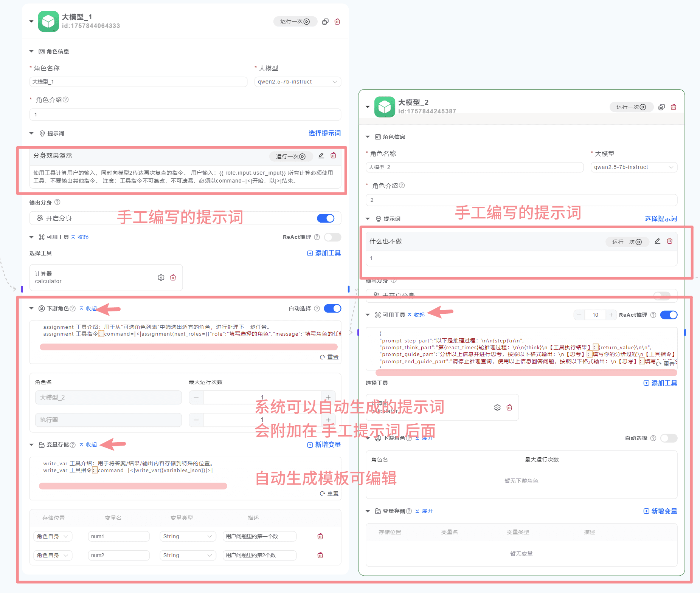Enable ReAct推理 switch in 大模型_1
Image resolution: width=700 pixels, height=593 pixels.
pos(332,237)
